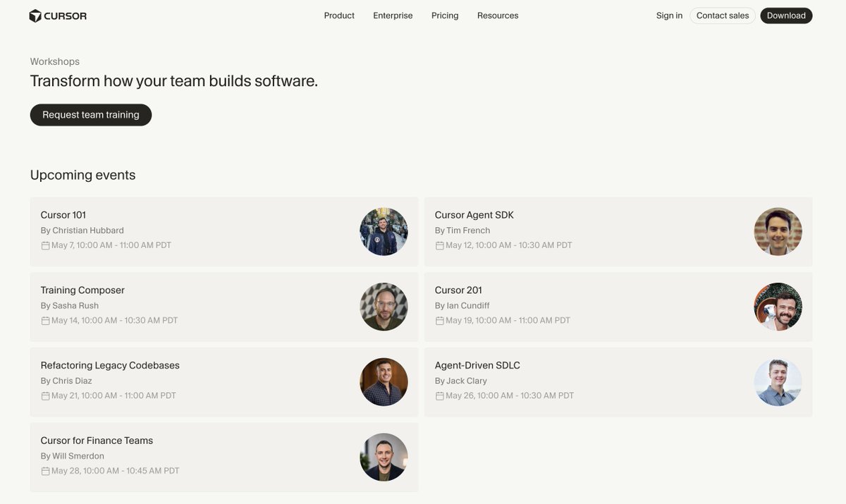Click 'Transform how your team builds software.' headline
Viewport: 846px width, 504px height.
point(173,81)
